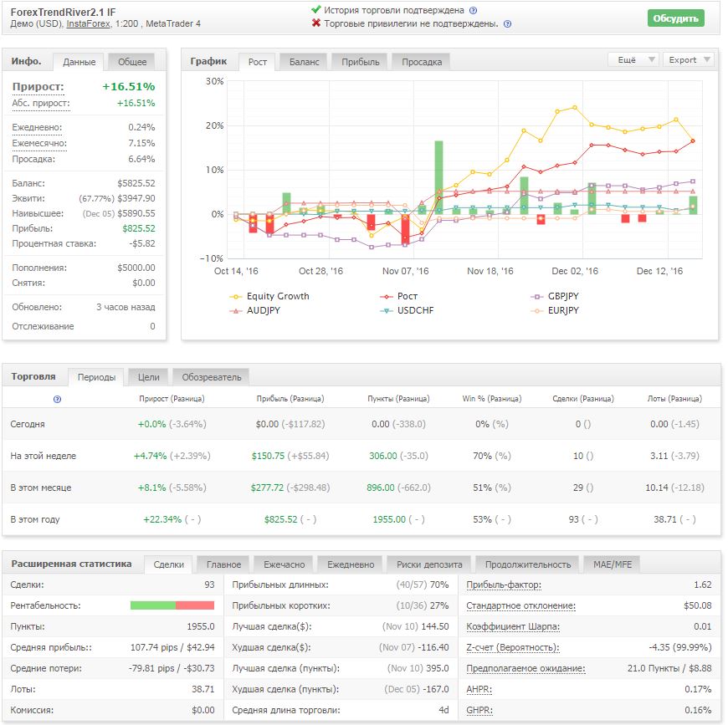Screen dimensions: 728x725
Task: Open the Сделки statistics tab
Action: (x=168, y=564)
